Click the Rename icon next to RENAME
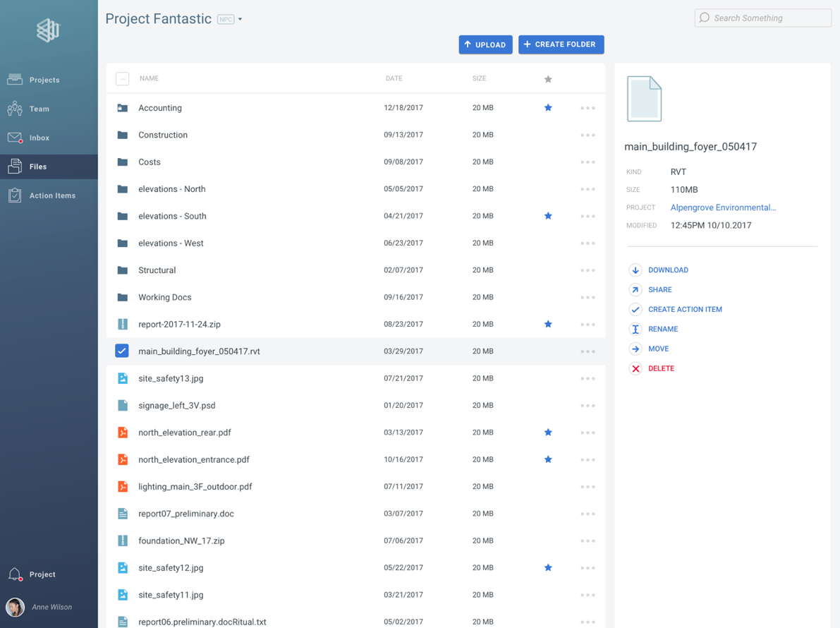Image resolution: width=840 pixels, height=628 pixels. tap(635, 329)
